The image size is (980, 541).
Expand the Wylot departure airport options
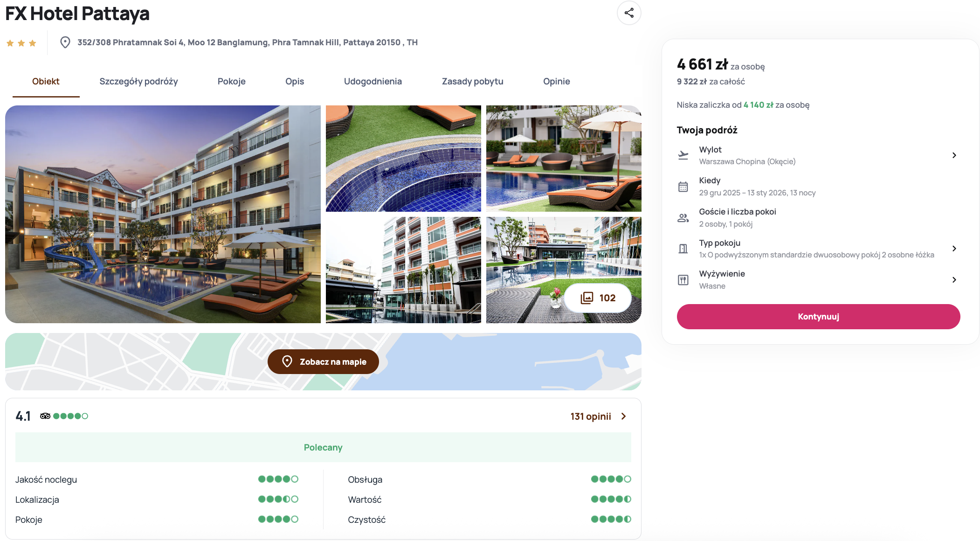954,155
